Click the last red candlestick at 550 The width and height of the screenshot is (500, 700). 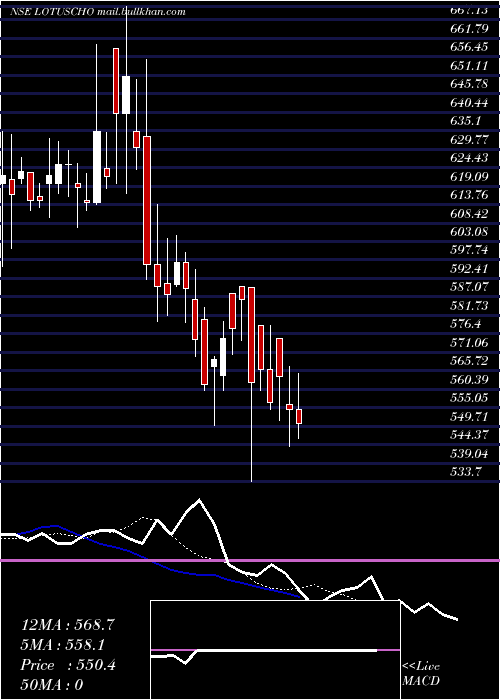coord(299,416)
